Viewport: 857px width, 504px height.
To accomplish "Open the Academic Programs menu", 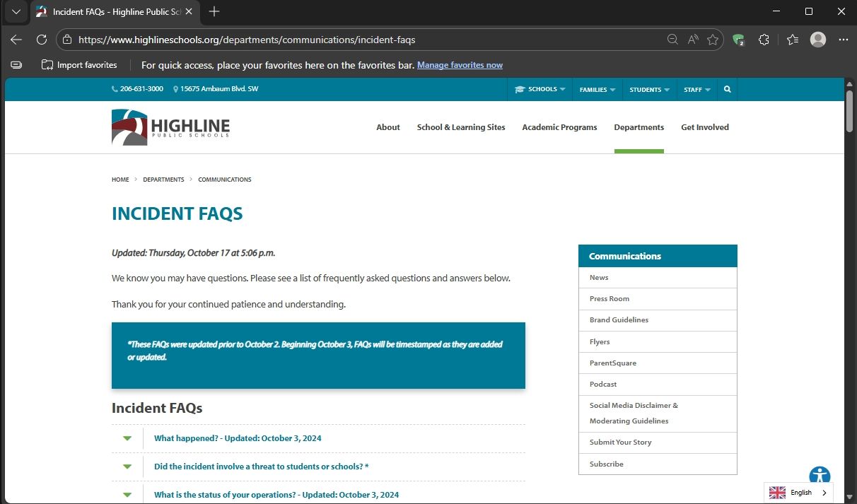I will (x=559, y=127).
